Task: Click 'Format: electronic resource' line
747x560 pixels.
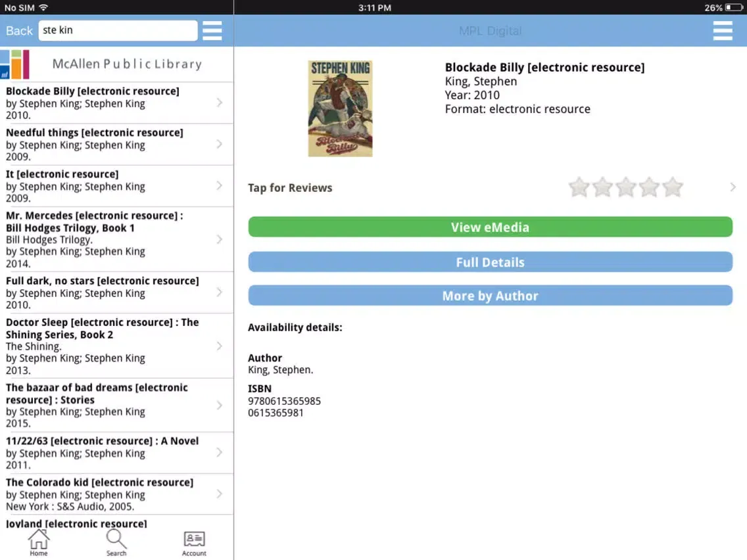Action: click(x=518, y=109)
